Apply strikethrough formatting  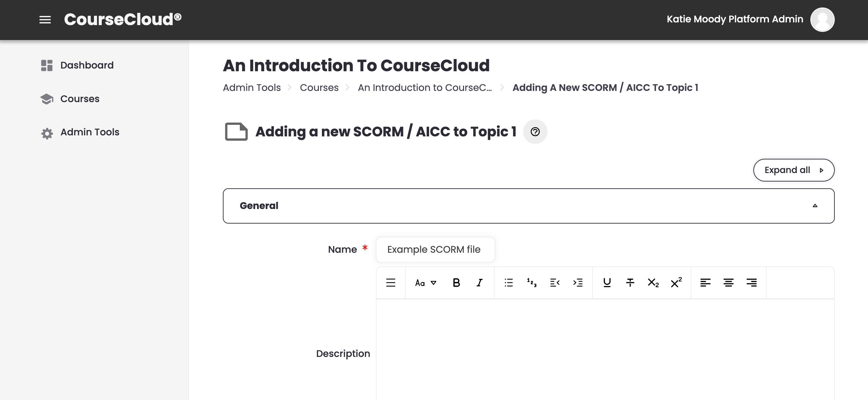tap(630, 283)
